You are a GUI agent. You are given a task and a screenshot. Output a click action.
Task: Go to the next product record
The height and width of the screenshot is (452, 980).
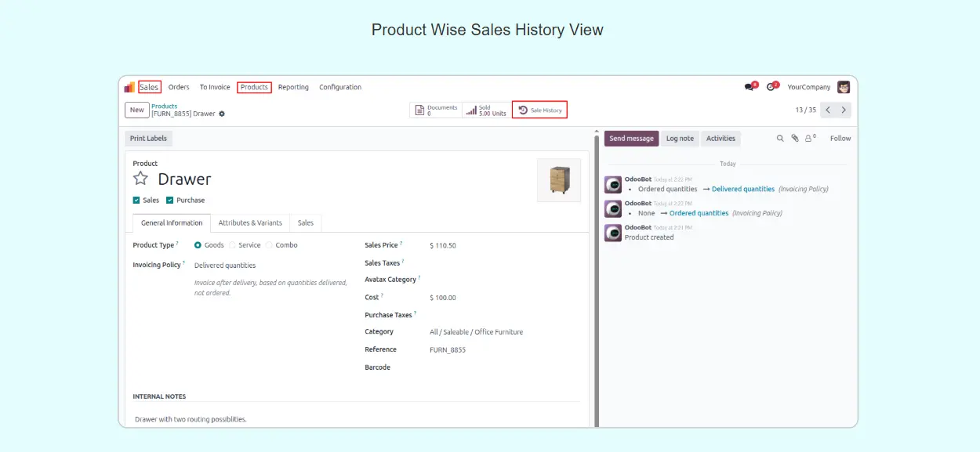point(844,110)
